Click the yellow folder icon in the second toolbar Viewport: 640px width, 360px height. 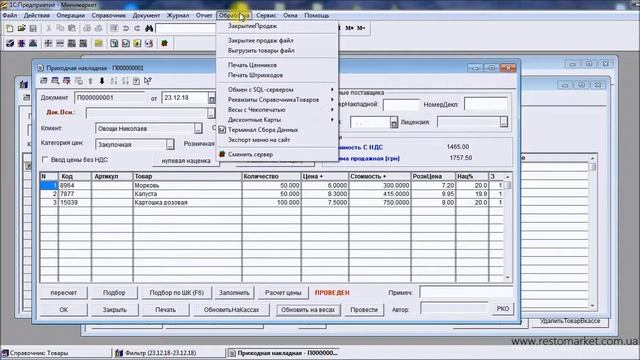(x=98, y=43)
